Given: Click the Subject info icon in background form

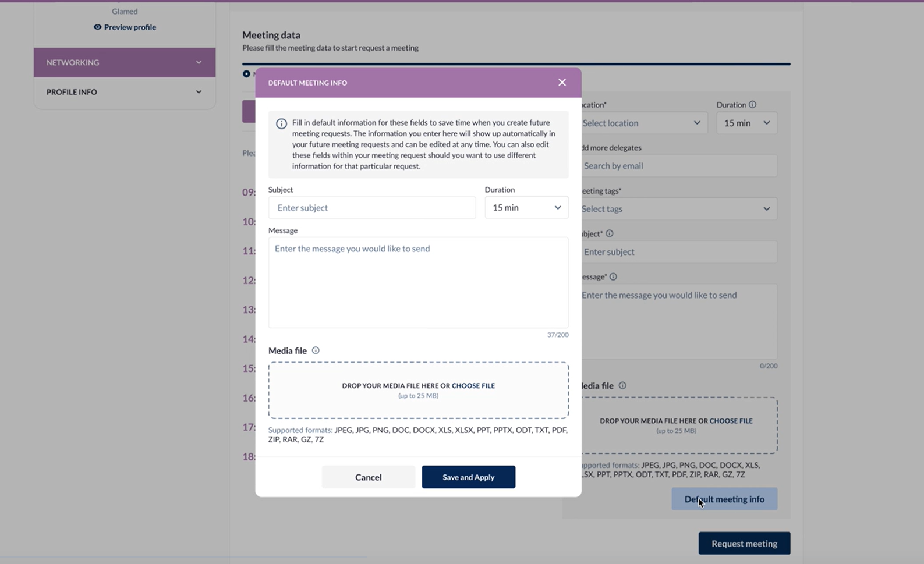Looking at the screenshot, I should (x=610, y=233).
